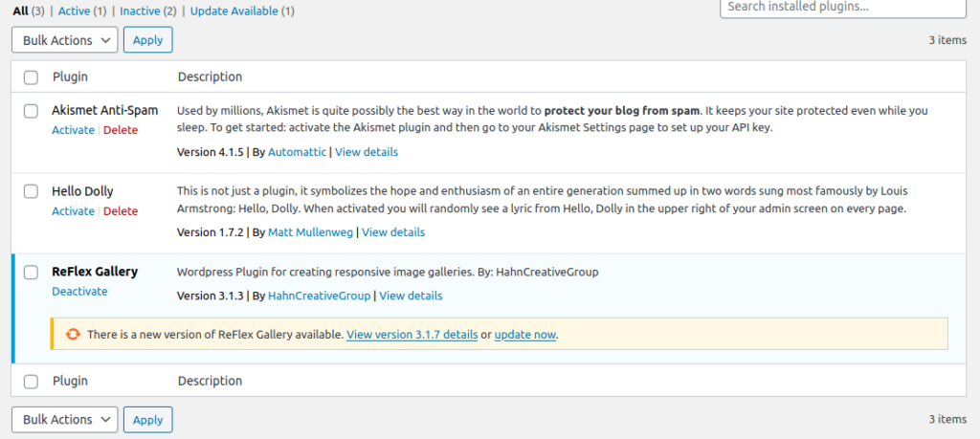Tick the ReFlex Gallery checkbox
980x439 pixels.
click(31, 273)
